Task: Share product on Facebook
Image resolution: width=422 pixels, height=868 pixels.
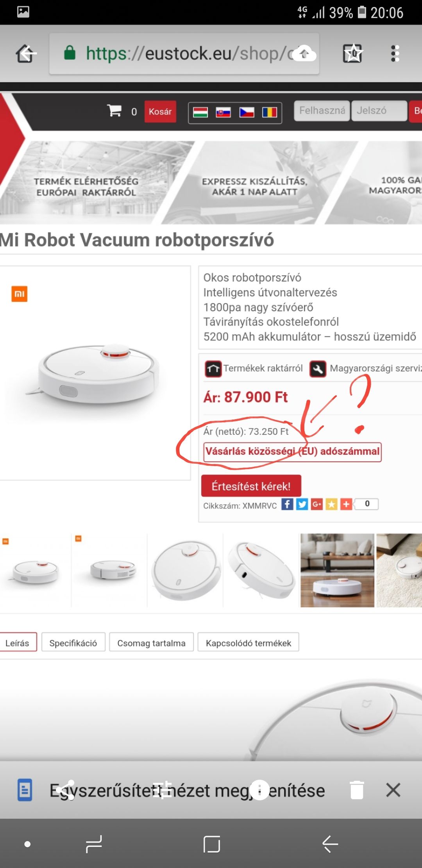Action: coord(287,504)
